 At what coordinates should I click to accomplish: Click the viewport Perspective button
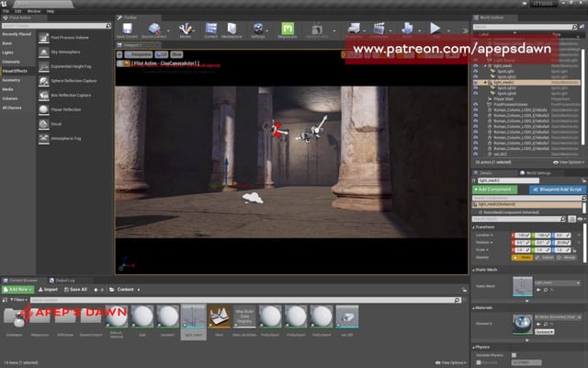click(139, 54)
